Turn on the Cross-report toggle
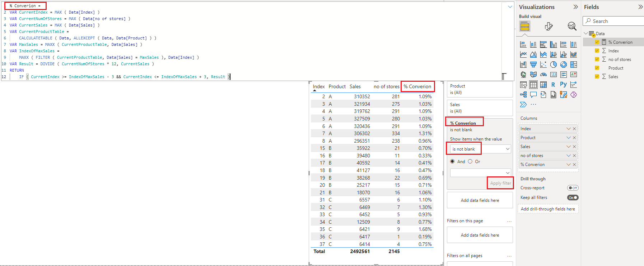Screen dimensions: 644x266 pos(573,188)
